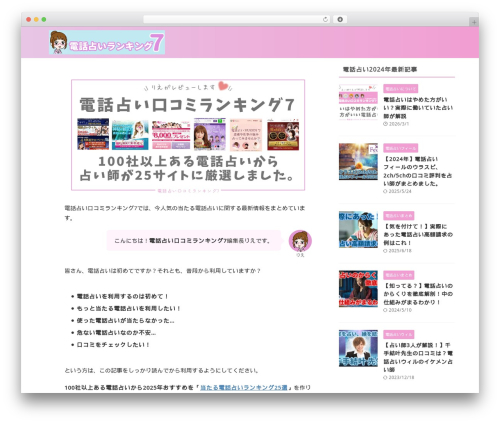Click the sidebar heading 電話占い2024年最新記事
The image size is (500, 423).
380,69
